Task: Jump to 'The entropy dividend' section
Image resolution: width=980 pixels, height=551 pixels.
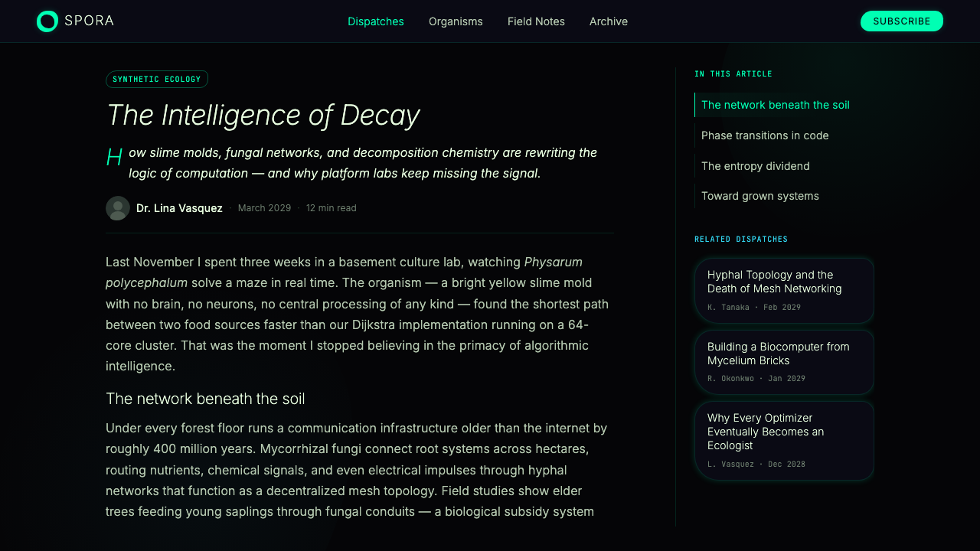Action: point(784,166)
